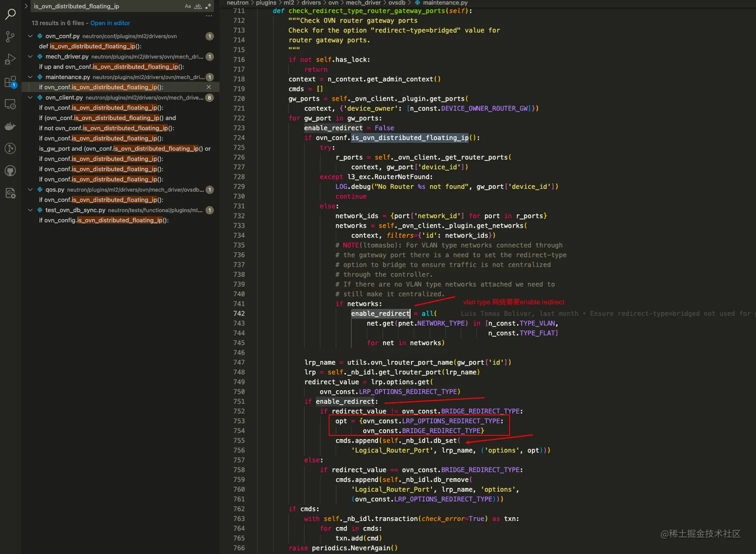Open the ovn_conf.py file result row
Image resolution: width=756 pixels, height=554 pixels.
tap(120, 36)
